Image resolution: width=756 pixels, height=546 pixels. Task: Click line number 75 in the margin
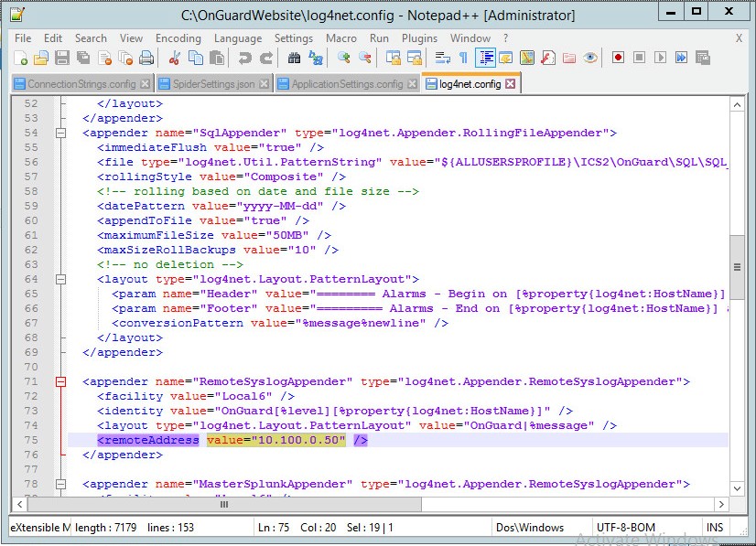[x=31, y=440]
